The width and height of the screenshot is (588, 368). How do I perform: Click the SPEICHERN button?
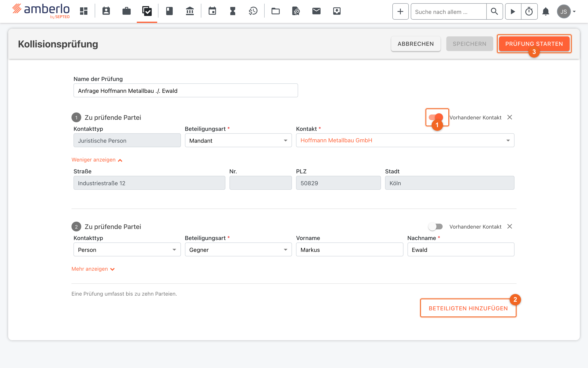coord(469,44)
